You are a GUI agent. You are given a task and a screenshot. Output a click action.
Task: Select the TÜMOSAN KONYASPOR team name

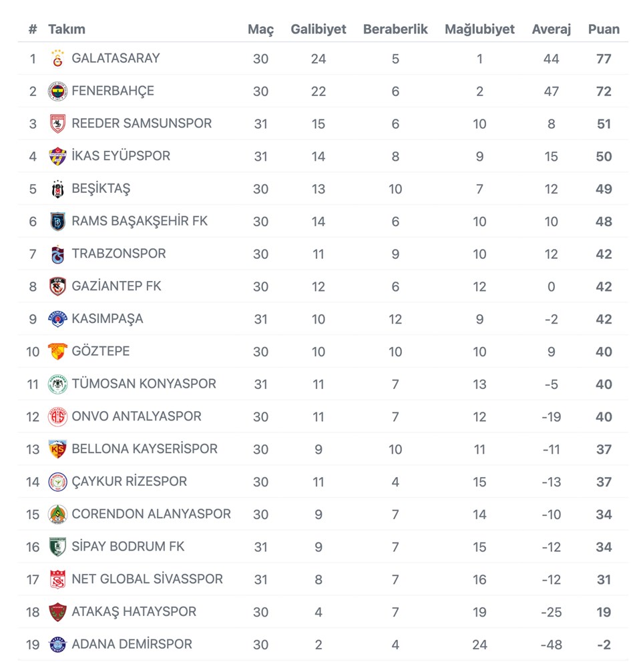coord(144,384)
